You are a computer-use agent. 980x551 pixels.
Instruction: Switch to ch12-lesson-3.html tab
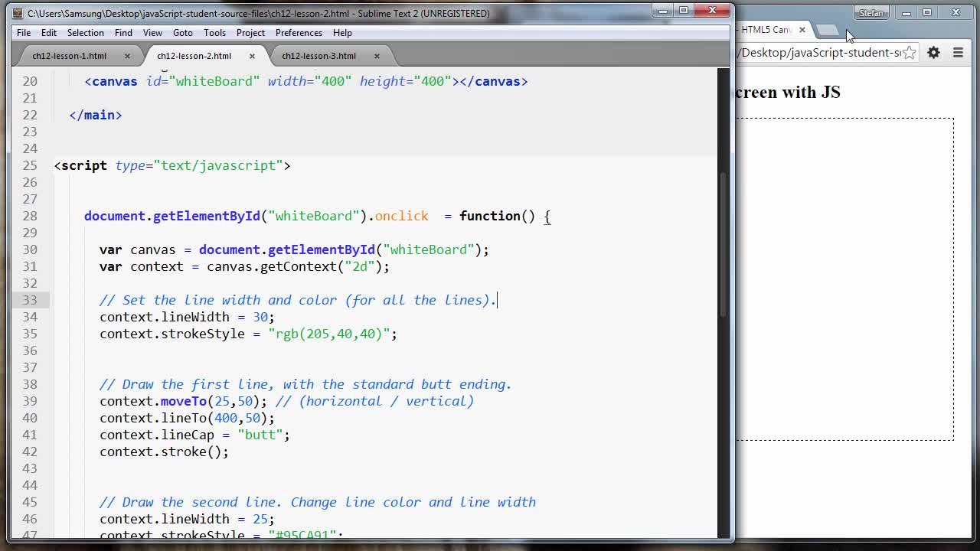[x=318, y=56]
